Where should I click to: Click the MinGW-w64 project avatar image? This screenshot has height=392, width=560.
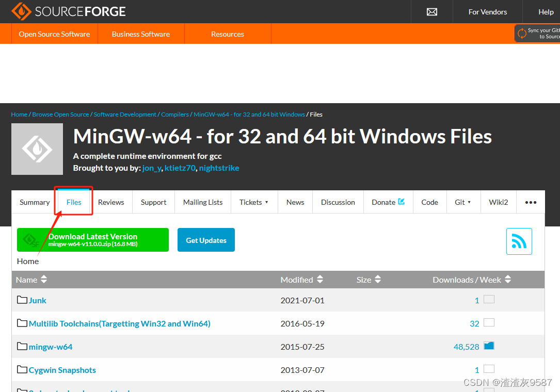pyautogui.click(x=37, y=149)
